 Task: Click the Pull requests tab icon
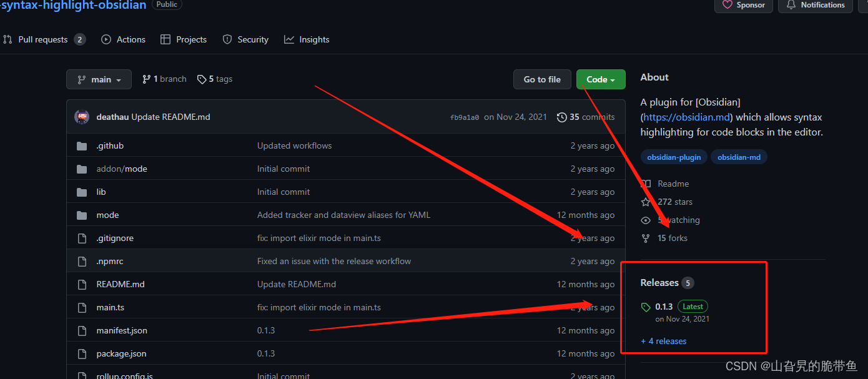click(x=7, y=39)
